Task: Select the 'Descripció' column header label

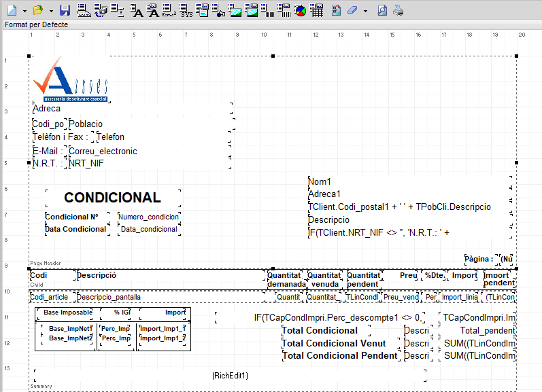Action: point(171,275)
